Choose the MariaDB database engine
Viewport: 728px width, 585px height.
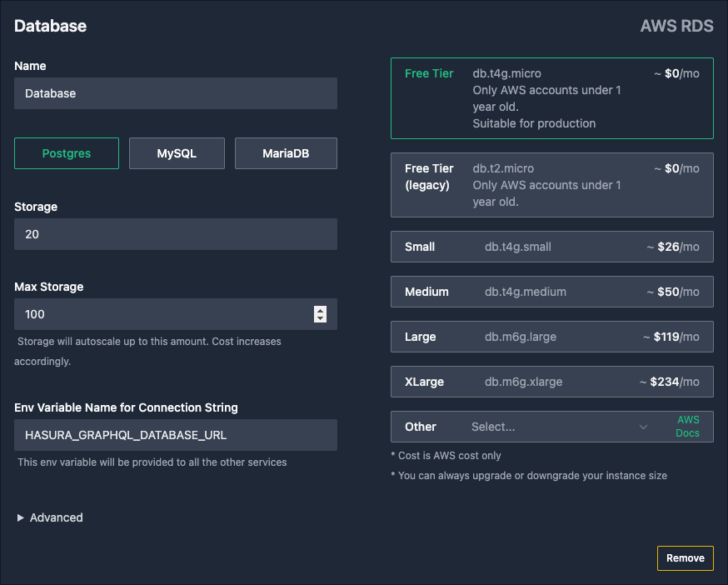tap(286, 153)
